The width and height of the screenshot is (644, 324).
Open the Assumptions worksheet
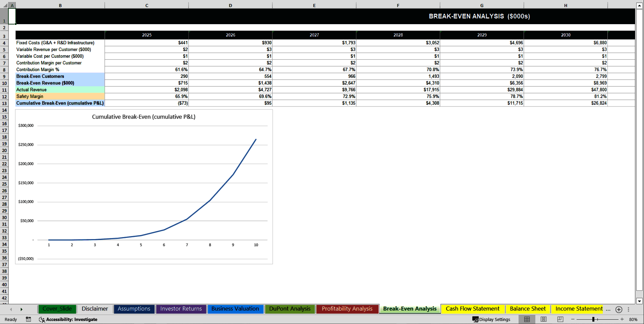134,309
